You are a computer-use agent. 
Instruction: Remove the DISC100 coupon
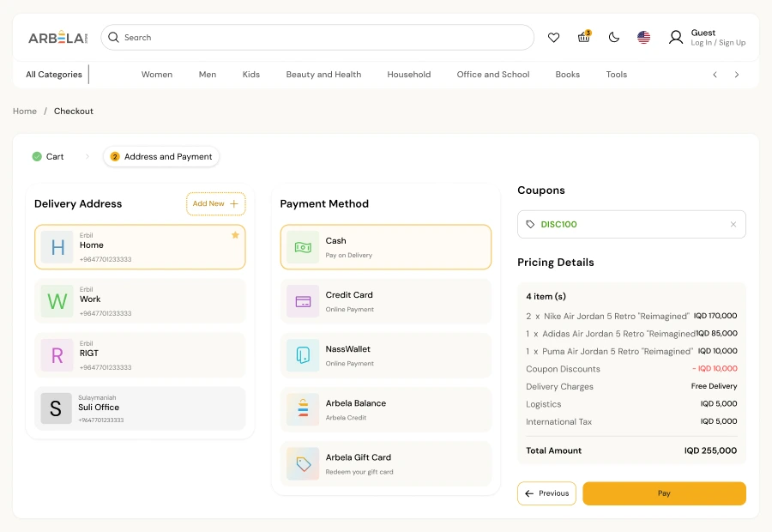coord(733,225)
